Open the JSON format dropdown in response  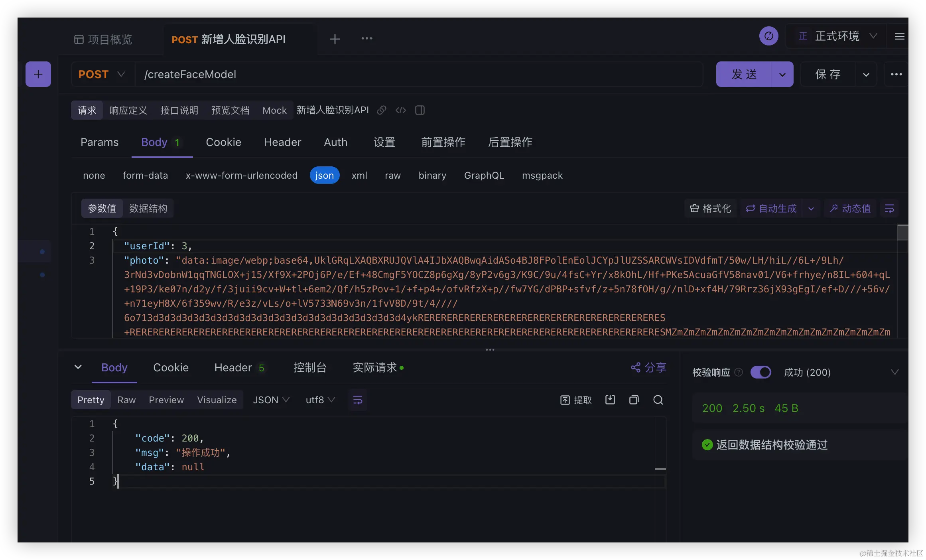[271, 400]
